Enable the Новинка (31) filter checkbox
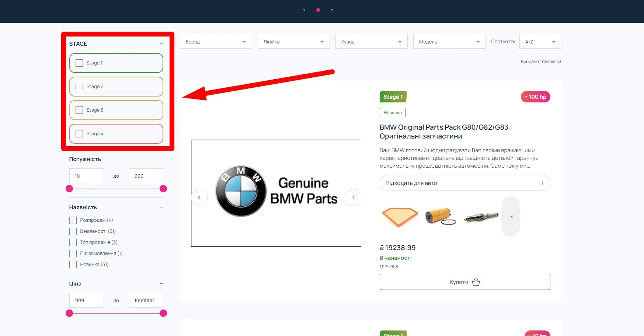The width and height of the screenshot is (644, 336). pos(73,265)
